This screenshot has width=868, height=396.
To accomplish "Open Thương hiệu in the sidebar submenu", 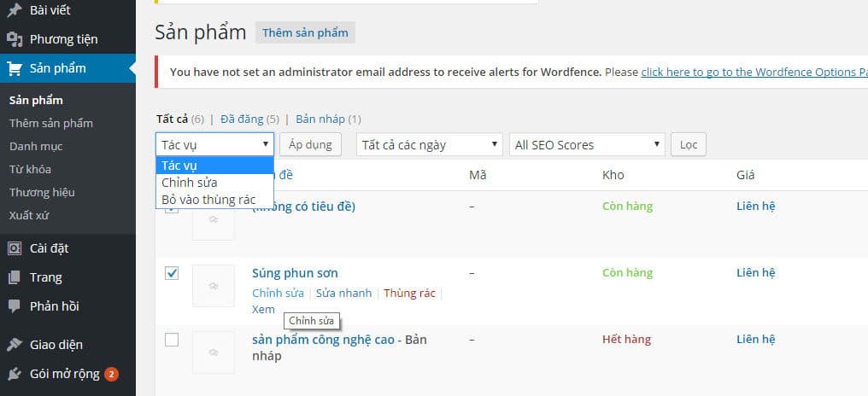I will [x=42, y=192].
